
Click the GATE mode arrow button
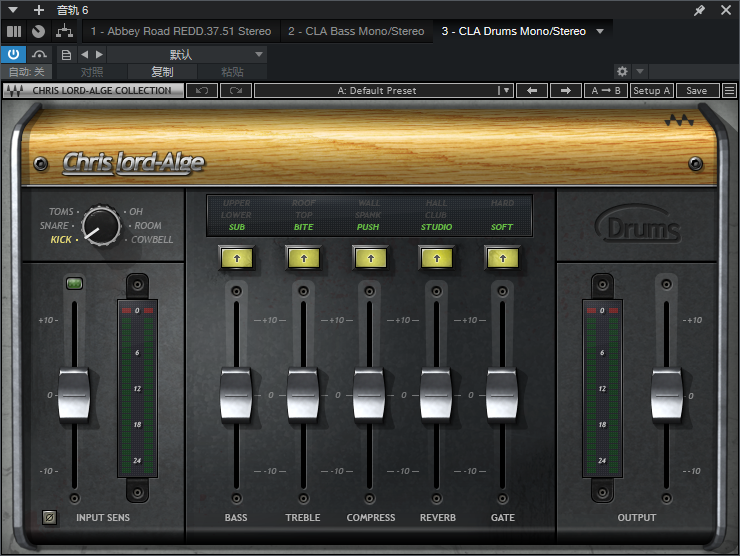503,258
